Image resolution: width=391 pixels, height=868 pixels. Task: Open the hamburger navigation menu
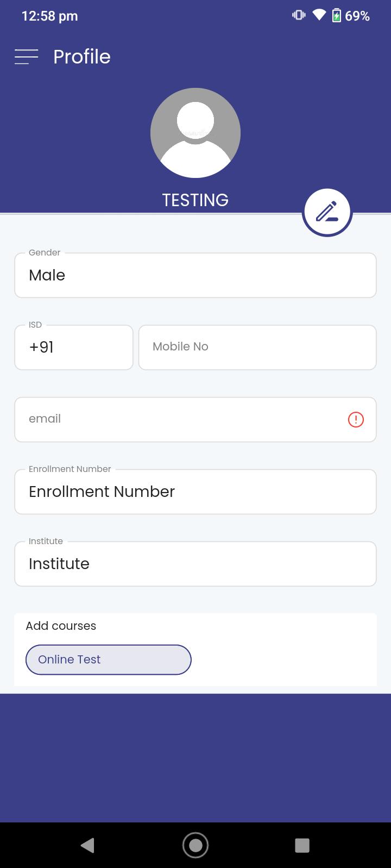[x=26, y=56]
